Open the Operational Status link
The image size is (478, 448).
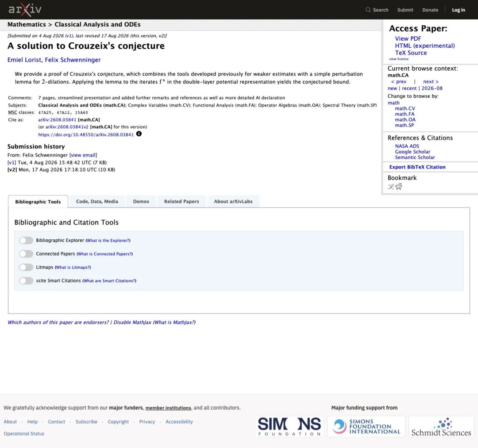click(24, 434)
